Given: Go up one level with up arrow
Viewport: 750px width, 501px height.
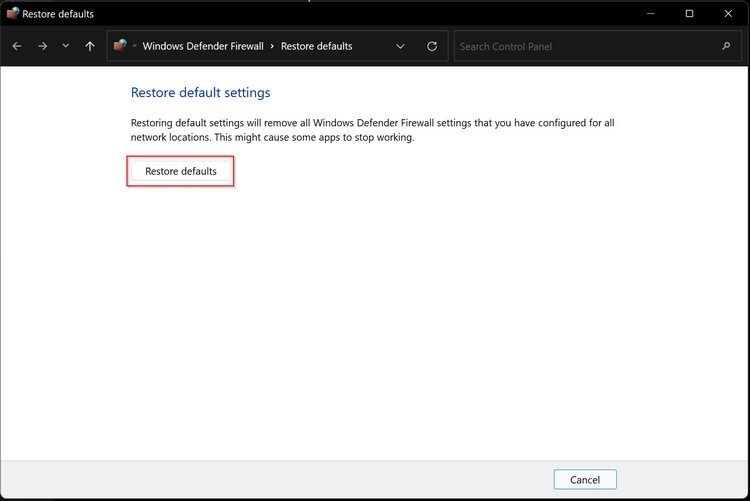Looking at the screenshot, I should [x=89, y=46].
